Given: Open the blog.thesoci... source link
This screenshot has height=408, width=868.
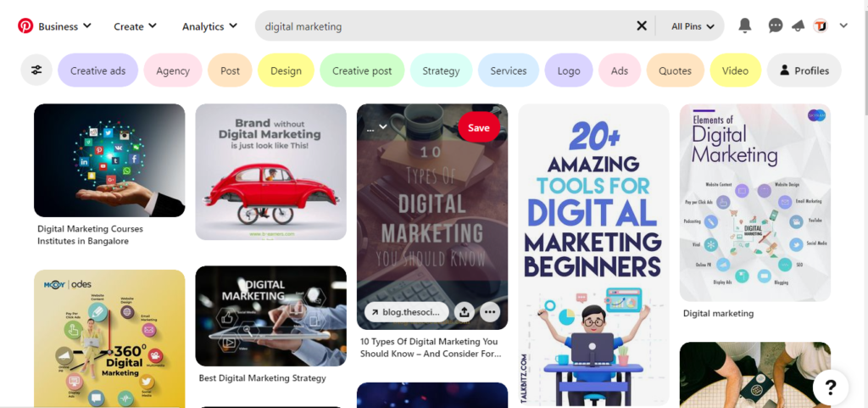Looking at the screenshot, I should [407, 312].
